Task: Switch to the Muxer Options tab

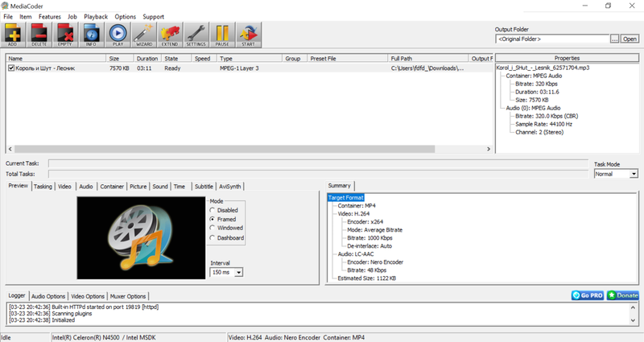Action: pos(128,296)
